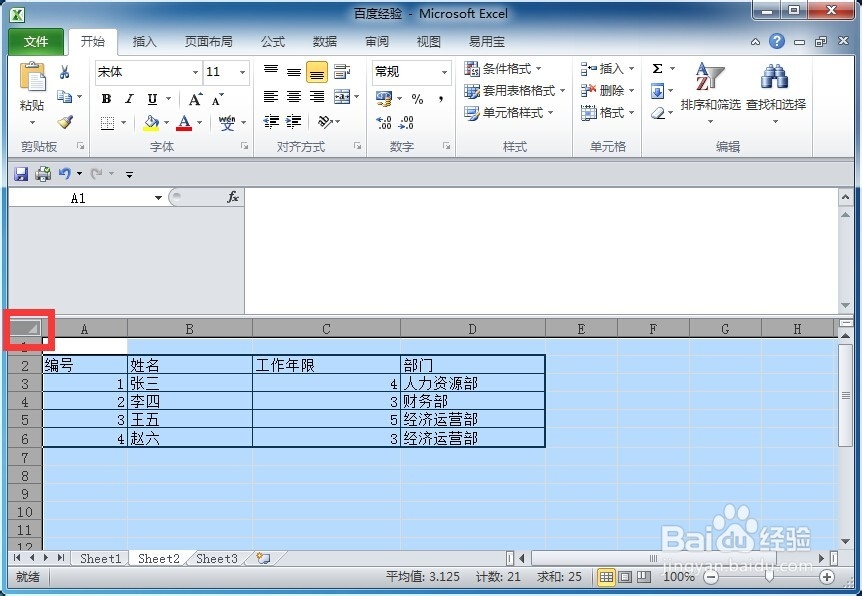This screenshot has width=862, height=596.
Task: Switch to Sheet3 worksheet tab
Action: point(217,559)
